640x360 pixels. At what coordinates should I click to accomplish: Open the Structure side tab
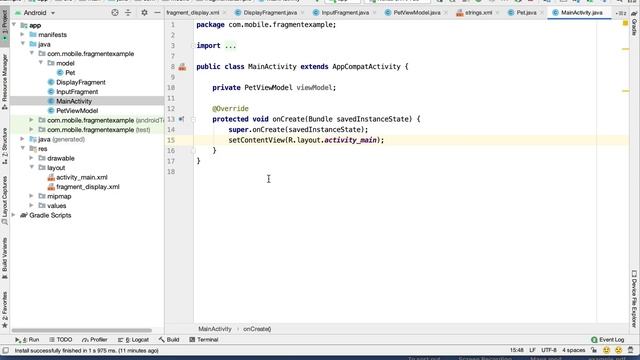pos(4,146)
